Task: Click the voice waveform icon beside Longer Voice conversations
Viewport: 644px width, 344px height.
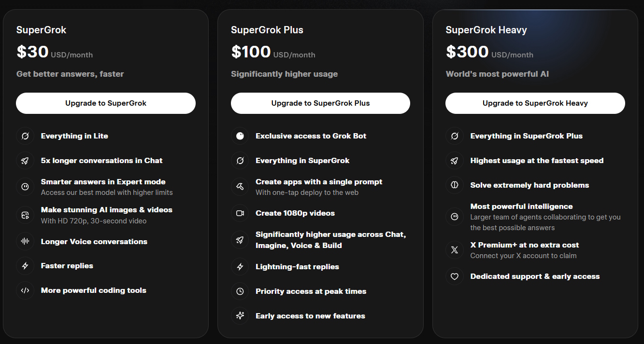Action: click(25, 242)
